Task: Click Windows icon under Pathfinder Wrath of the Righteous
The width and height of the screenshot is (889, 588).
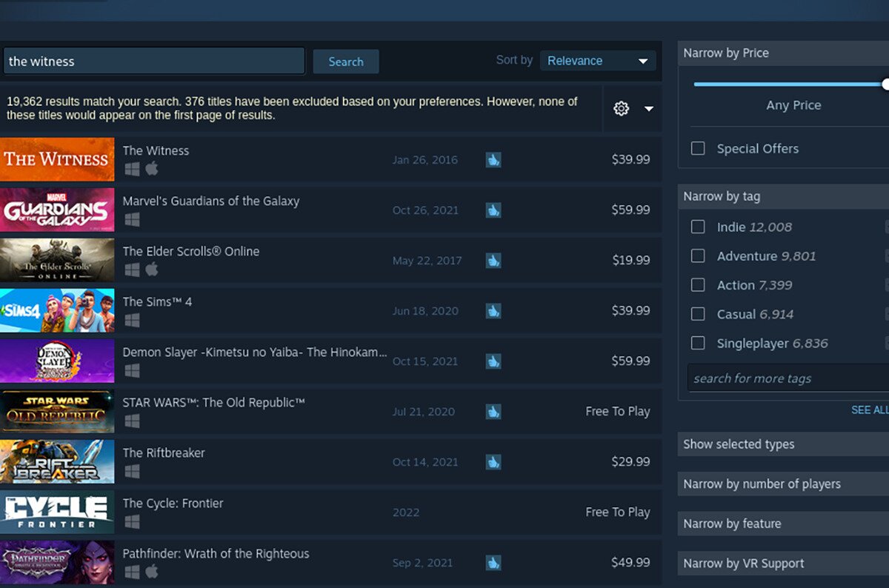Action: [132, 572]
